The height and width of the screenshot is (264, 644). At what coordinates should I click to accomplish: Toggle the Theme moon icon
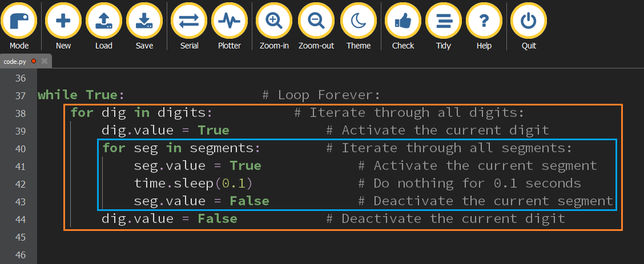tap(358, 21)
